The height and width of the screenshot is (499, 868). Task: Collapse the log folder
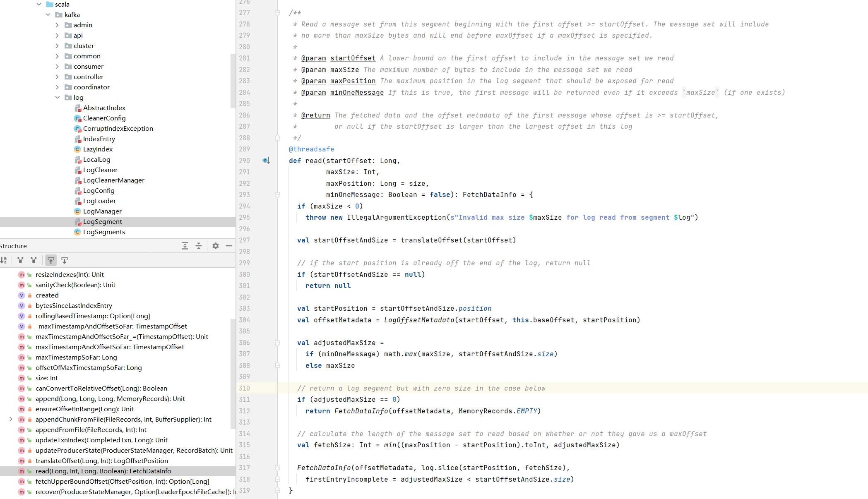pos(57,98)
